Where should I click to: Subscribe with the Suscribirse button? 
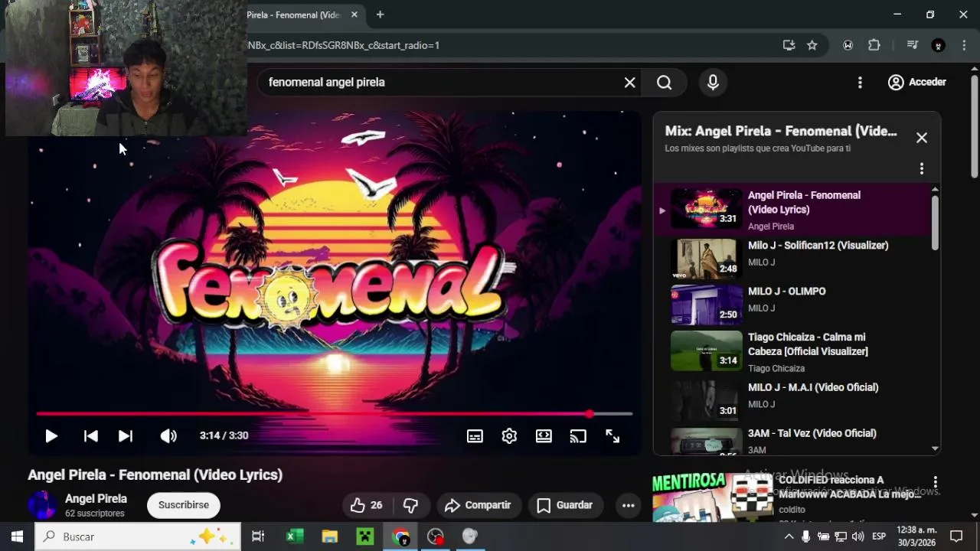[x=184, y=505]
